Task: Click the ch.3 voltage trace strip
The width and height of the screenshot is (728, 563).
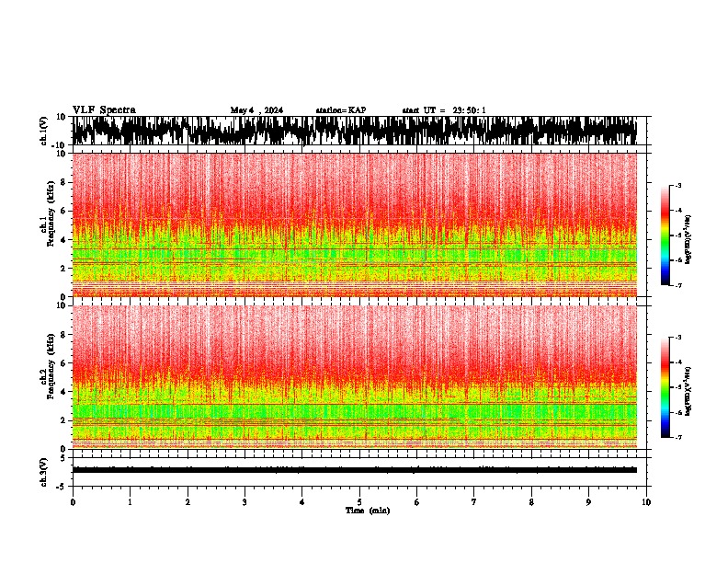Action: (x=355, y=472)
